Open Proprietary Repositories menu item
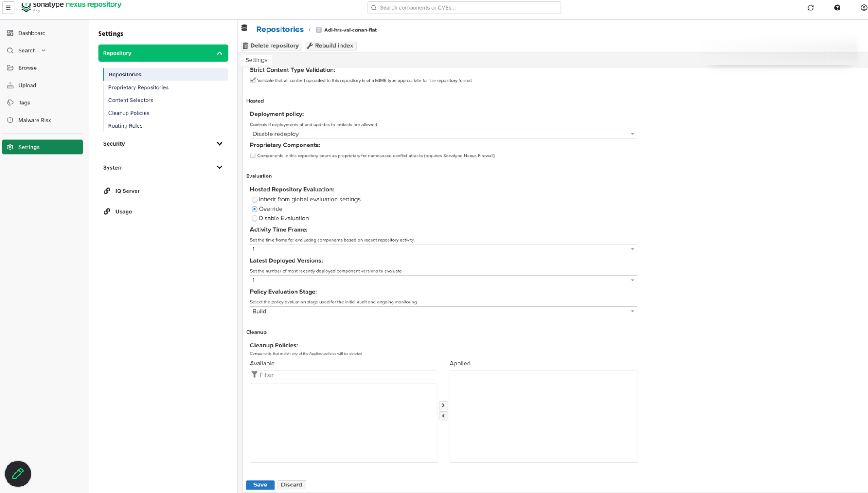 pos(138,87)
